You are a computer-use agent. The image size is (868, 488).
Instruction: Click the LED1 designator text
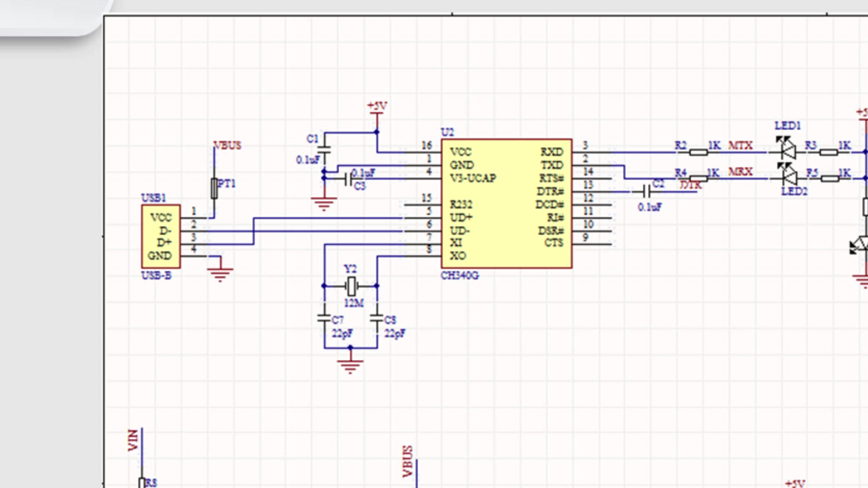pyautogui.click(x=788, y=126)
